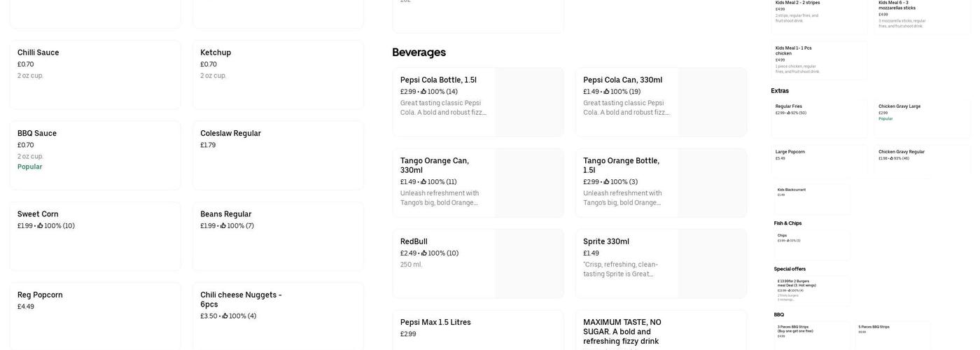Click thumbs-up icon on Tango Orange Bottle
The image size is (980, 350).
point(607,182)
